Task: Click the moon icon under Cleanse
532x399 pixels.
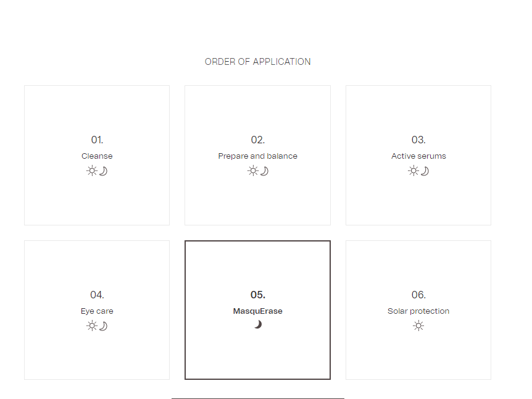Action: pyautogui.click(x=103, y=171)
